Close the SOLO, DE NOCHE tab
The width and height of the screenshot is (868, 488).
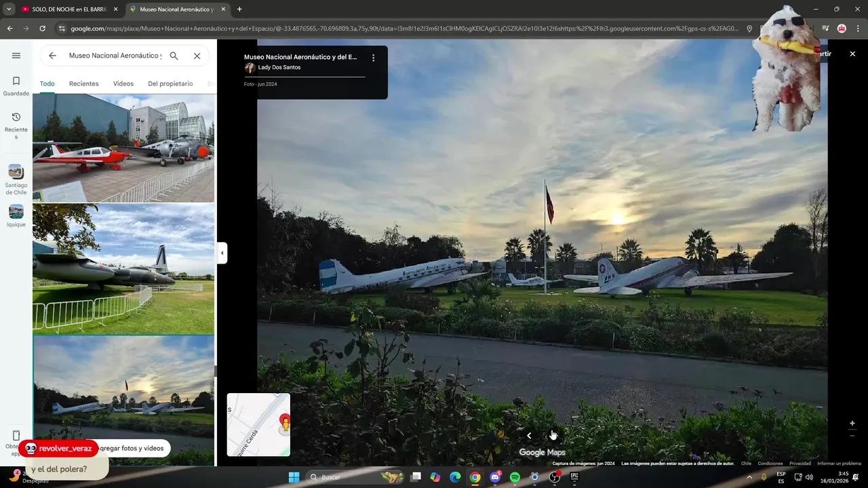pos(115,9)
